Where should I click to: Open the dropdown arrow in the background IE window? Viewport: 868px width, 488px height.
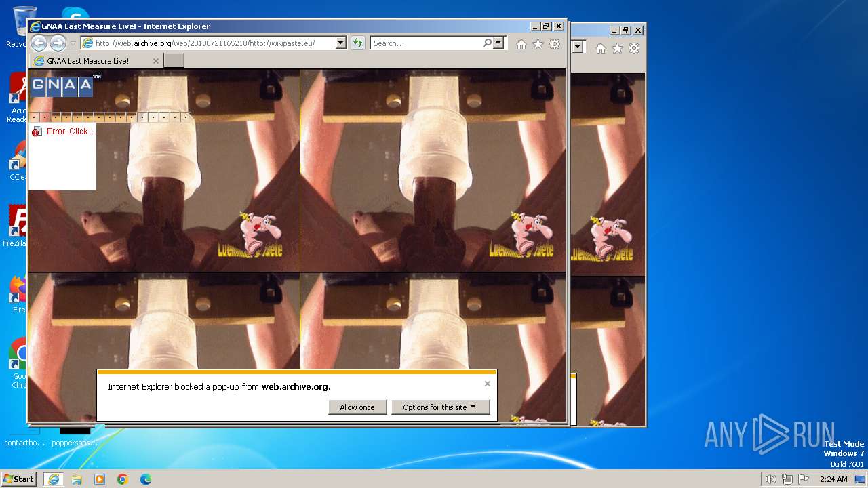pos(578,47)
